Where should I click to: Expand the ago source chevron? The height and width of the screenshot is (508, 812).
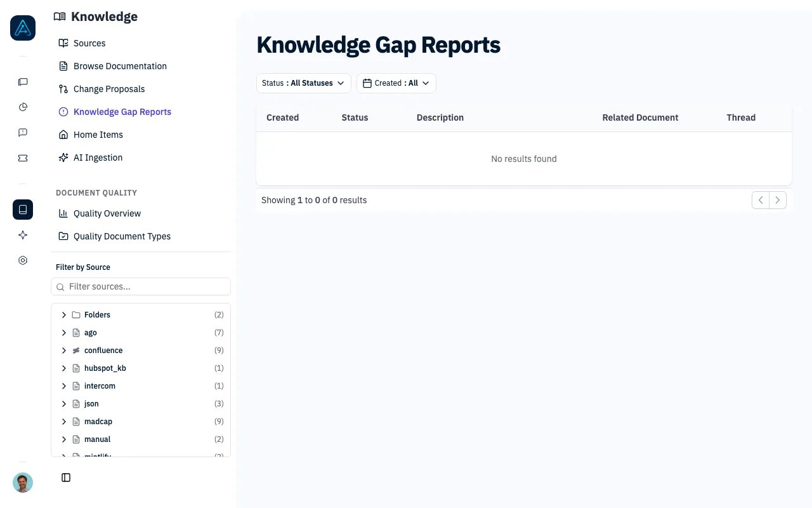[x=64, y=333]
